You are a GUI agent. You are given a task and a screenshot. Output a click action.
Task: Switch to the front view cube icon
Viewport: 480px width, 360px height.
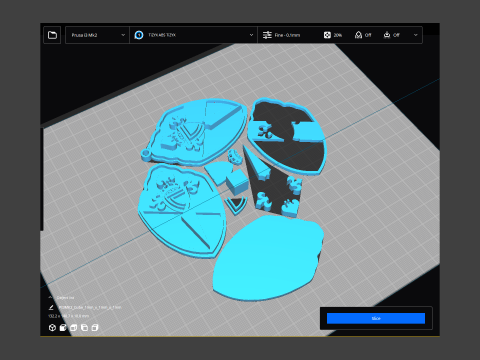pyautogui.click(x=63, y=328)
